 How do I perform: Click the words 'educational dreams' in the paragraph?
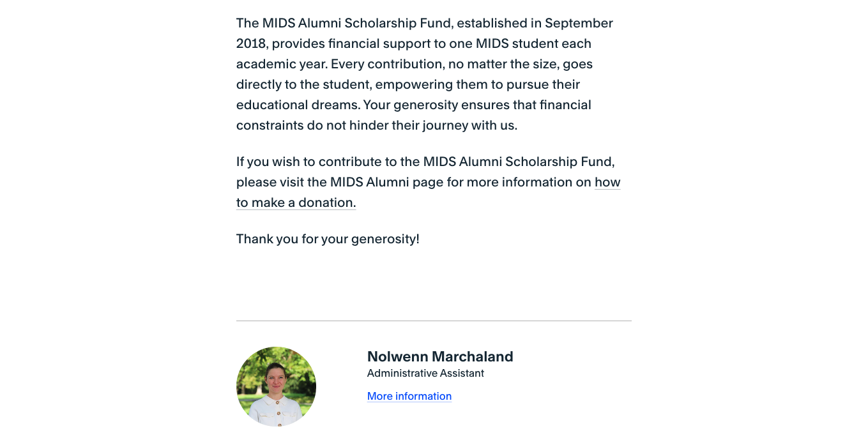[297, 105]
